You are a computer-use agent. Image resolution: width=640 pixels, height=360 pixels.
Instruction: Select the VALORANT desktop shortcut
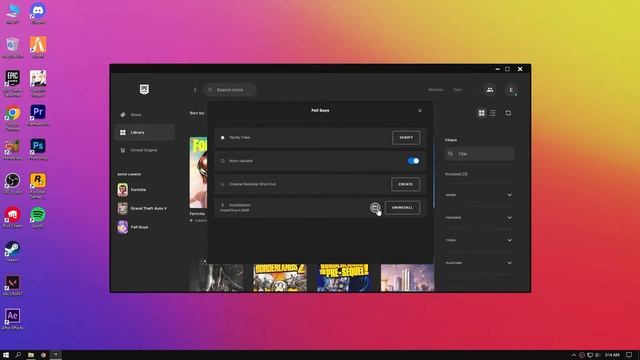click(x=13, y=285)
